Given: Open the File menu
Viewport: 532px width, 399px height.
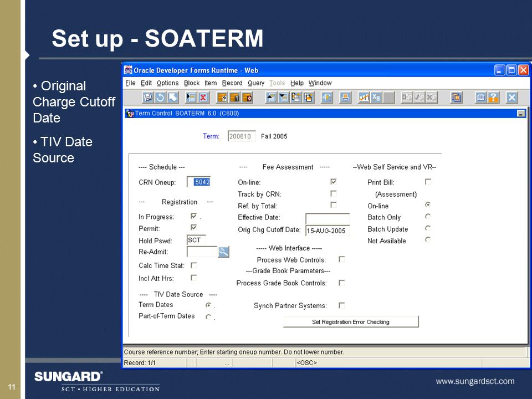Looking at the screenshot, I should 130,83.
